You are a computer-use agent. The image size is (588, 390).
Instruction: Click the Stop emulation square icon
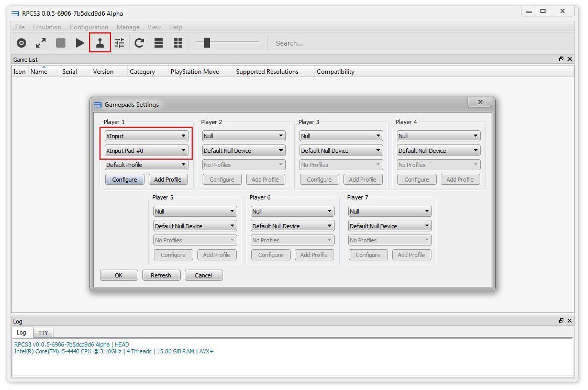pyautogui.click(x=61, y=43)
